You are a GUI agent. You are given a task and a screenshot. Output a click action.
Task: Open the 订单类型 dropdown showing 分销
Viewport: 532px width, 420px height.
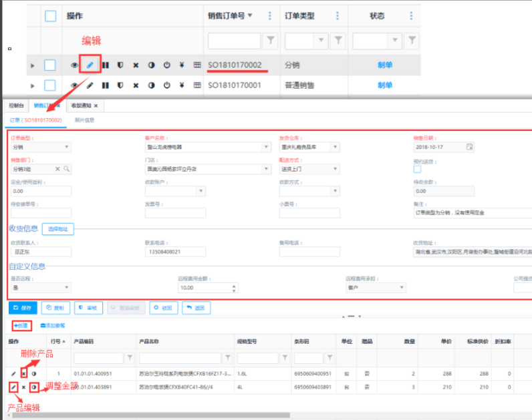click(x=41, y=147)
